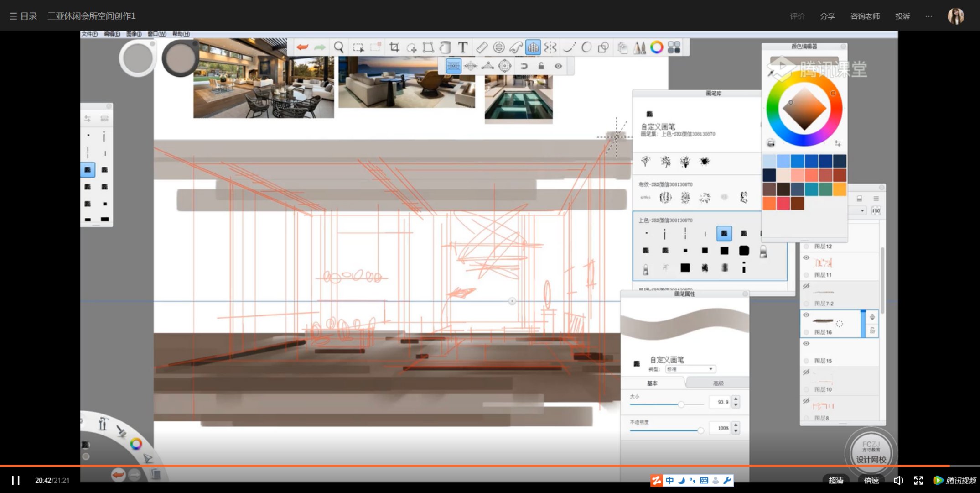Click the 分享 share button
This screenshot has width=980, height=493.
click(x=827, y=16)
